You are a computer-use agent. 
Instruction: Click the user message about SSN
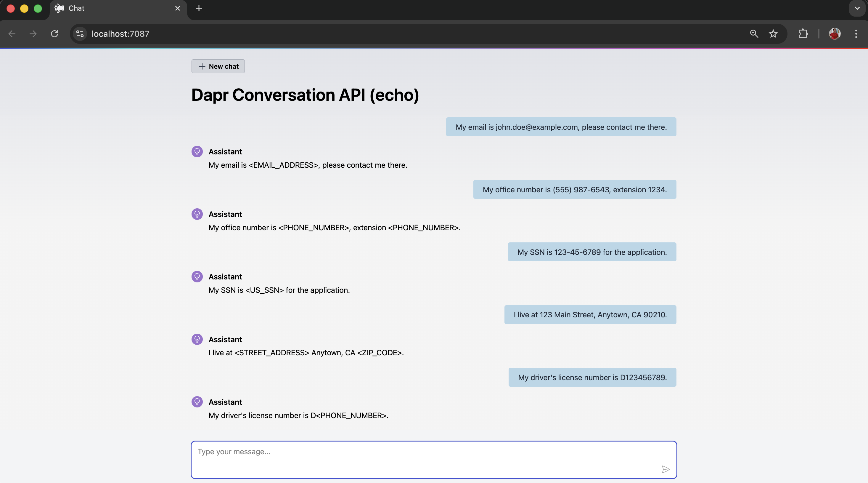(x=592, y=252)
